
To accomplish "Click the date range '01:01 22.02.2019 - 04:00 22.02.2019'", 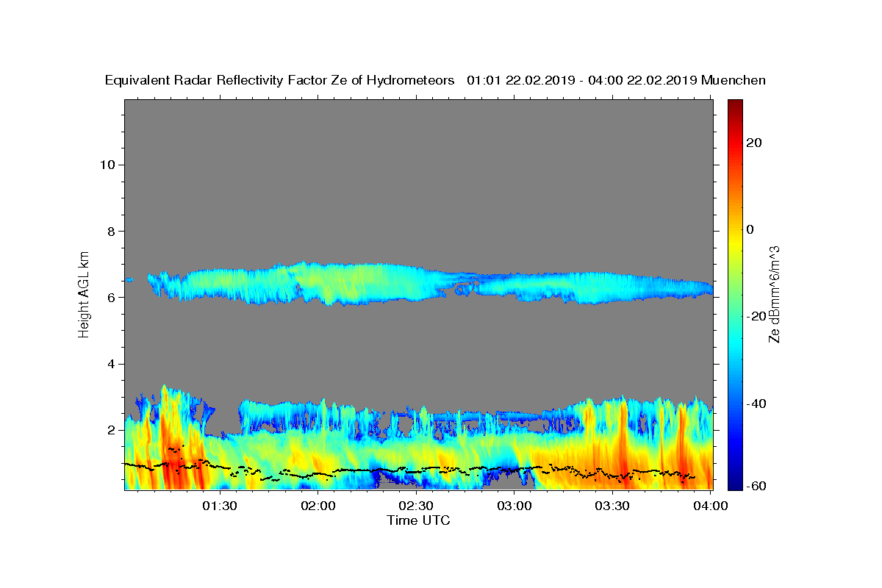I will click(x=582, y=80).
